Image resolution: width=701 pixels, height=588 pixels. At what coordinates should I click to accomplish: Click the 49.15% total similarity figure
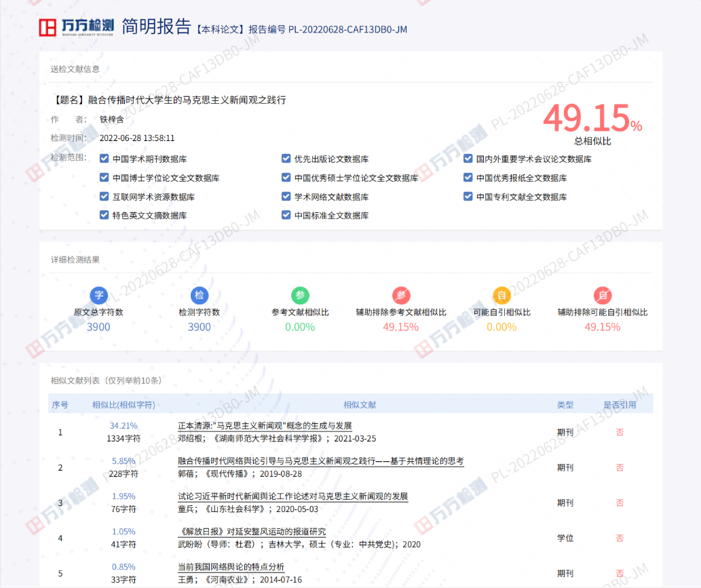593,118
